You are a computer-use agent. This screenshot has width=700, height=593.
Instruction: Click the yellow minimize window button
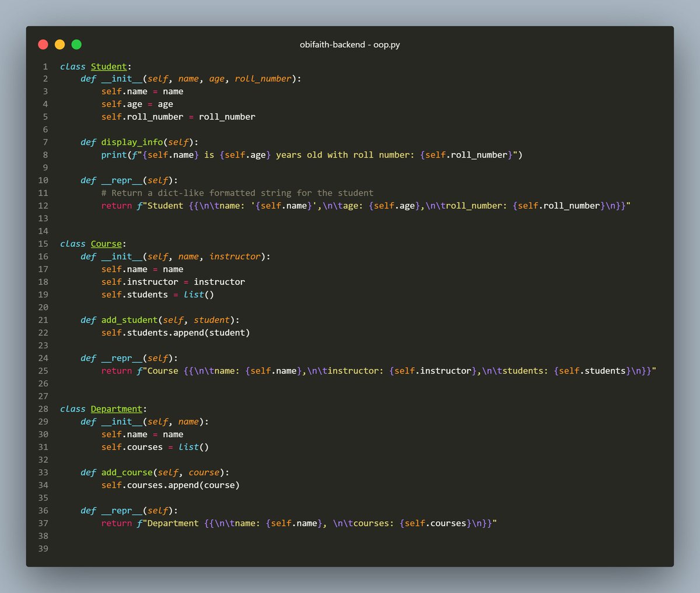click(60, 44)
